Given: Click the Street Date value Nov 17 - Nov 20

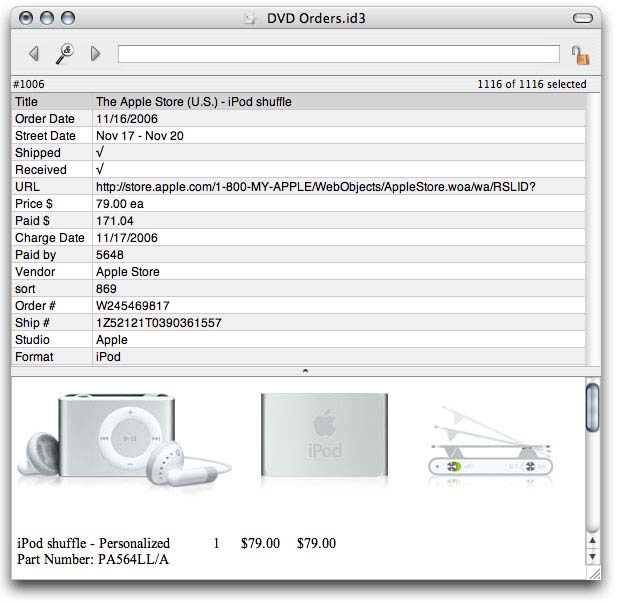Looking at the screenshot, I should [140, 136].
